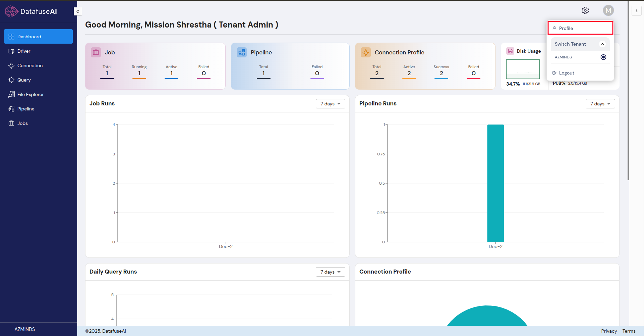Click the DatafuseAI logo
644x336 pixels.
[x=31, y=11]
